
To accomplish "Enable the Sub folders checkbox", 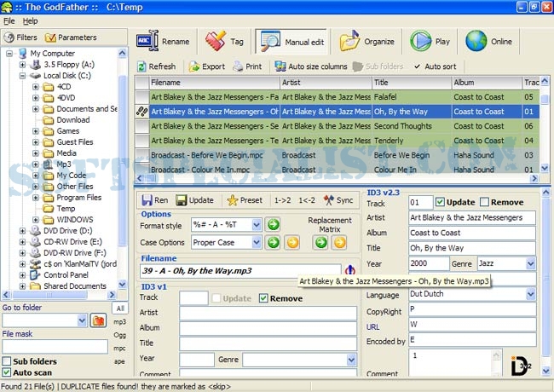I will click(8, 360).
